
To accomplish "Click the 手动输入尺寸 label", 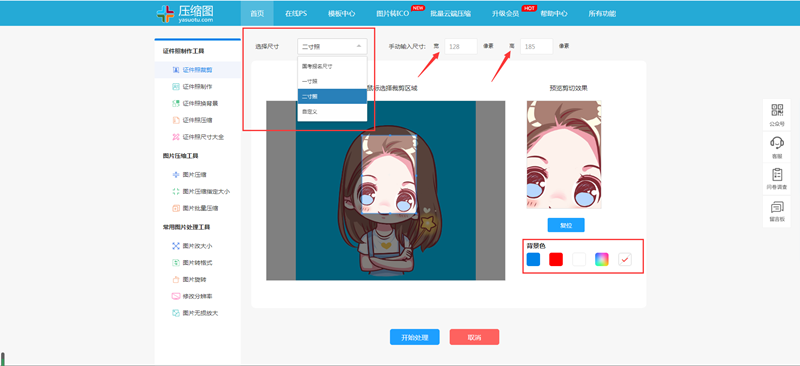I will click(407, 46).
